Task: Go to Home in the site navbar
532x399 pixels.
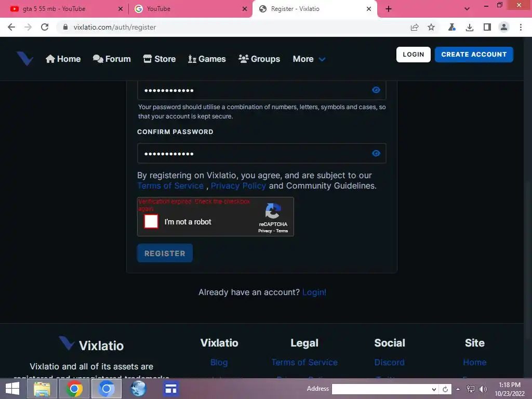Action: (x=63, y=59)
